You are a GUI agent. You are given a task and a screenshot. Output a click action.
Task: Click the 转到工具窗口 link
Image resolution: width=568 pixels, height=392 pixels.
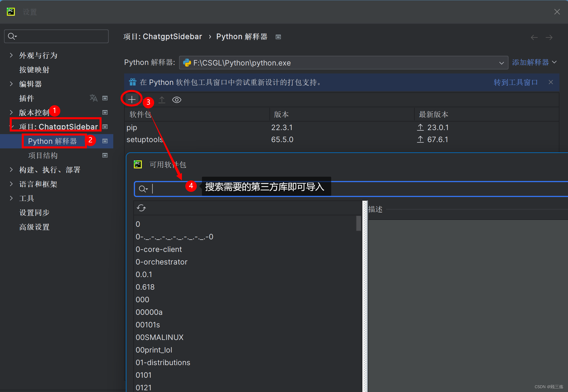pos(516,82)
